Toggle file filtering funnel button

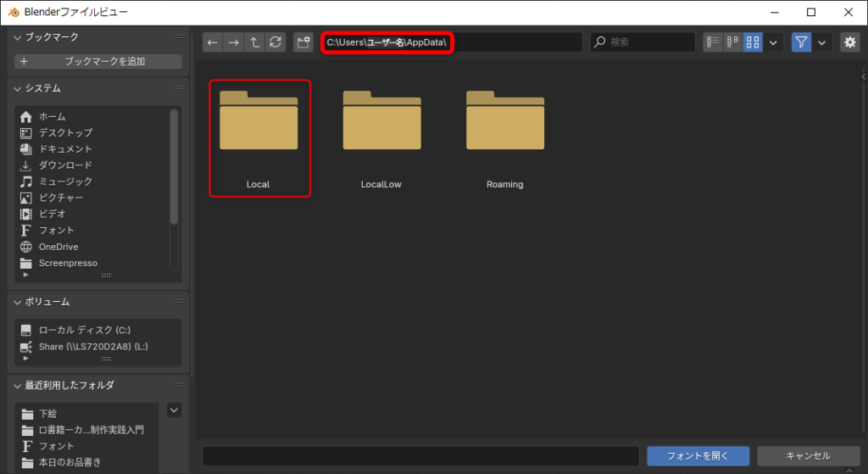(x=801, y=42)
